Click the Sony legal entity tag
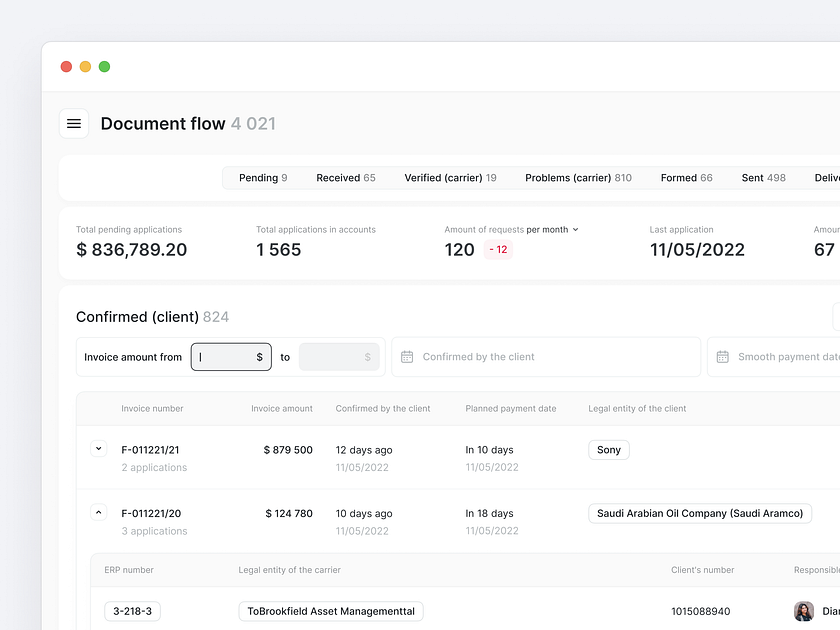 pyautogui.click(x=609, y=450)
